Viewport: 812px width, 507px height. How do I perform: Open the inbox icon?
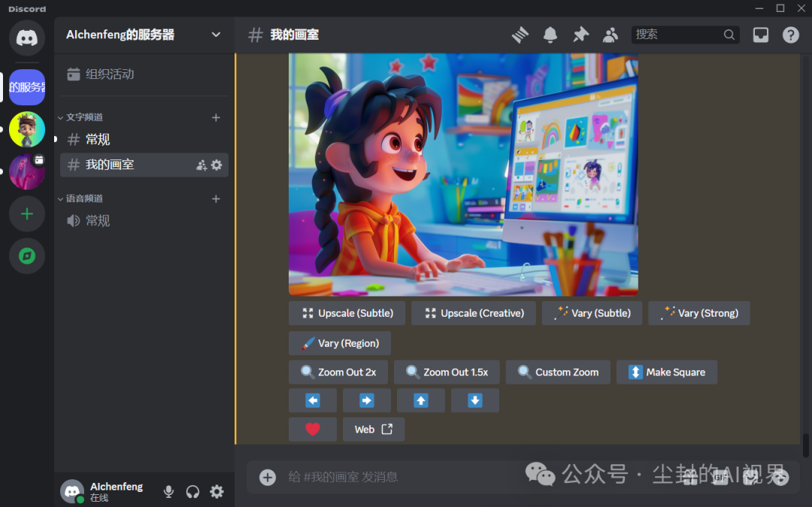pos(761,35)
